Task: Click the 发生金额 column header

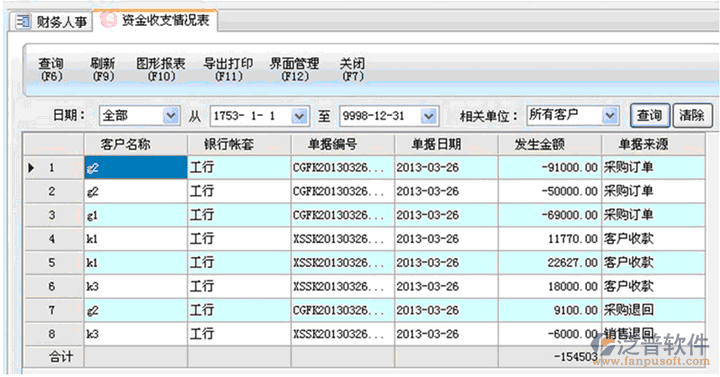Action: click(x=550, y=144)
